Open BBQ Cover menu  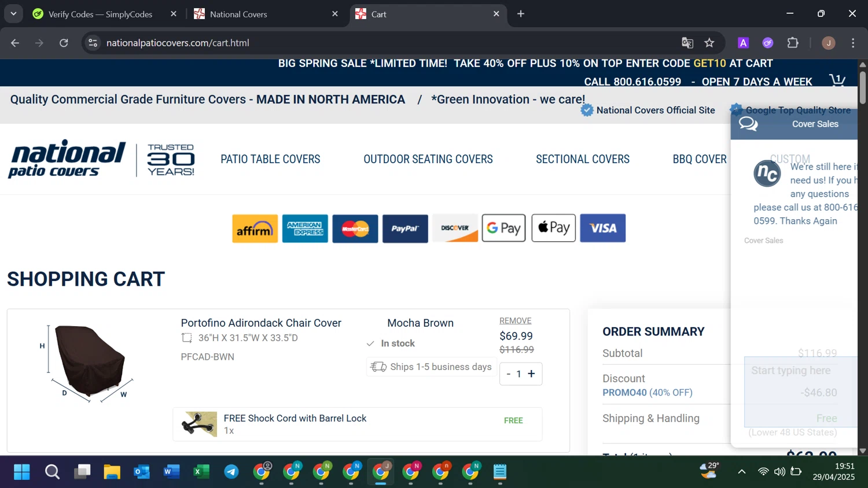coord(699,159)
